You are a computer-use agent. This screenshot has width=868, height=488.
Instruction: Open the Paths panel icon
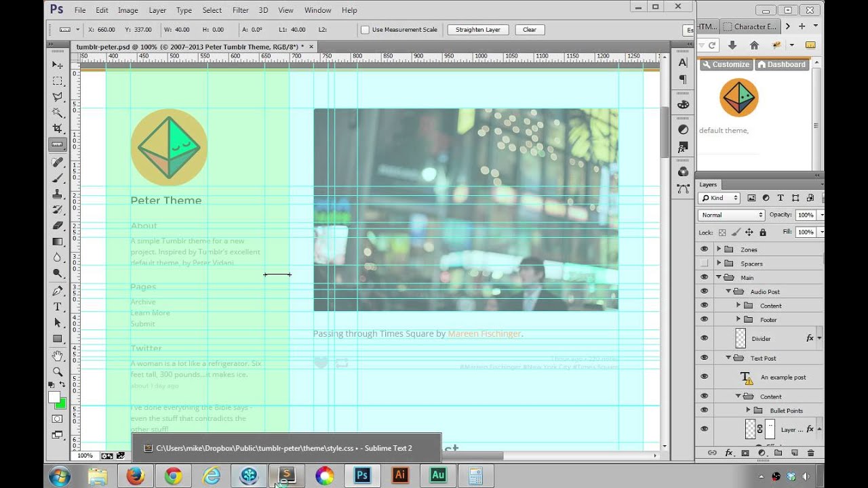(683, 189)
